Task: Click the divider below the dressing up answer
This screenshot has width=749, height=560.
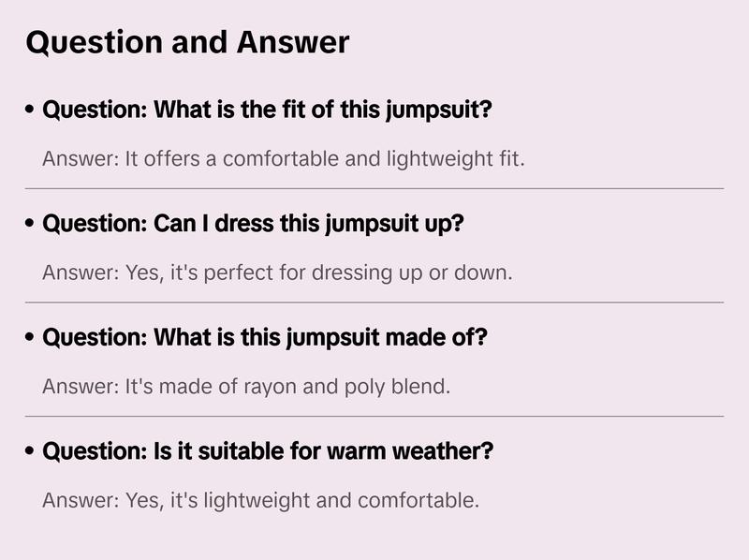Action: [374, 302]
